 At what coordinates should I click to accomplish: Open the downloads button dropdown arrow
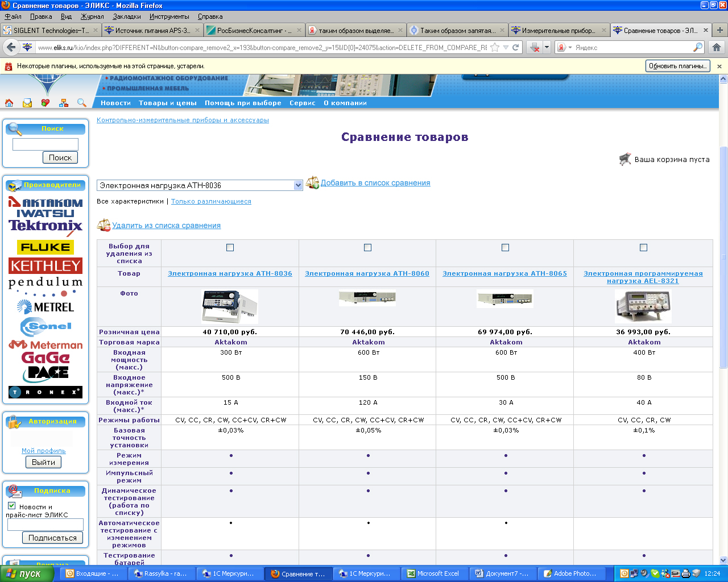tap(547, 48)
